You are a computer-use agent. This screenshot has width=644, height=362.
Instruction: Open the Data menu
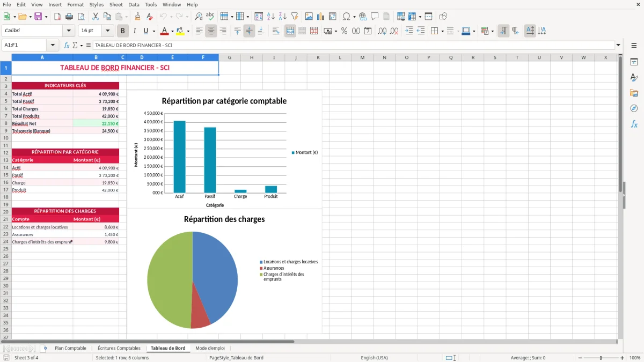pos(134,4)
